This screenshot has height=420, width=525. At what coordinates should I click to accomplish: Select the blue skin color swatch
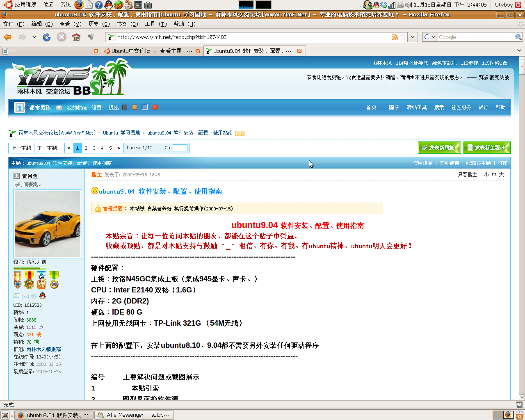tap(145, 107)
